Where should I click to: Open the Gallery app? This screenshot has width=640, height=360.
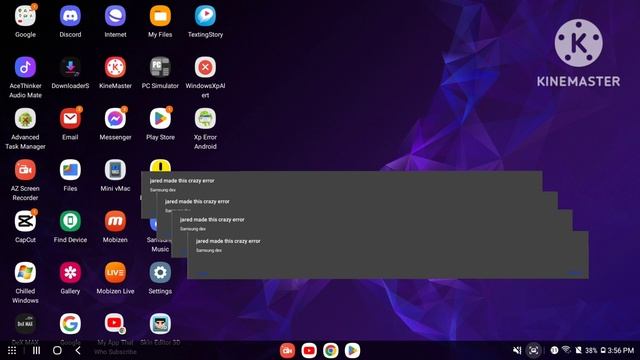click(x=70, y=273)
